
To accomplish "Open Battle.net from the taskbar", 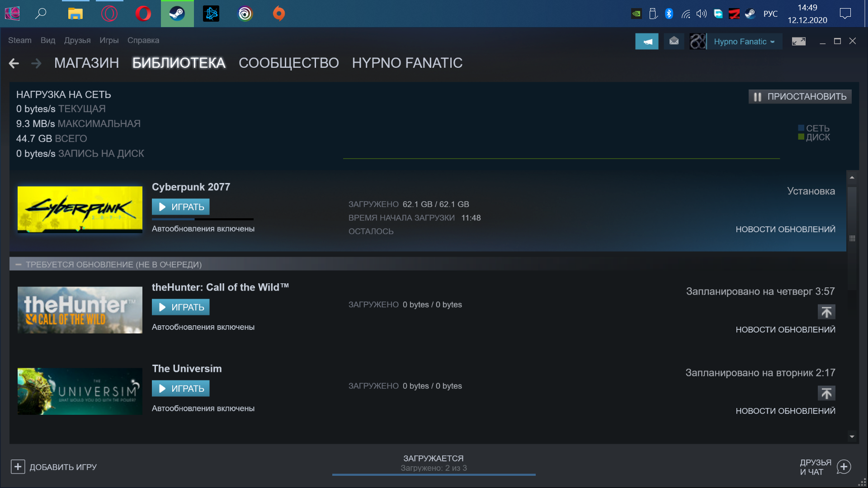I will [x=211, y=14].
